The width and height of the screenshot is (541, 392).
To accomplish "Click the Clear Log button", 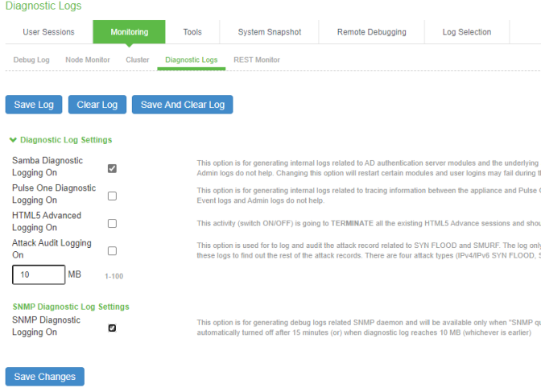I will tap(97, 105).
